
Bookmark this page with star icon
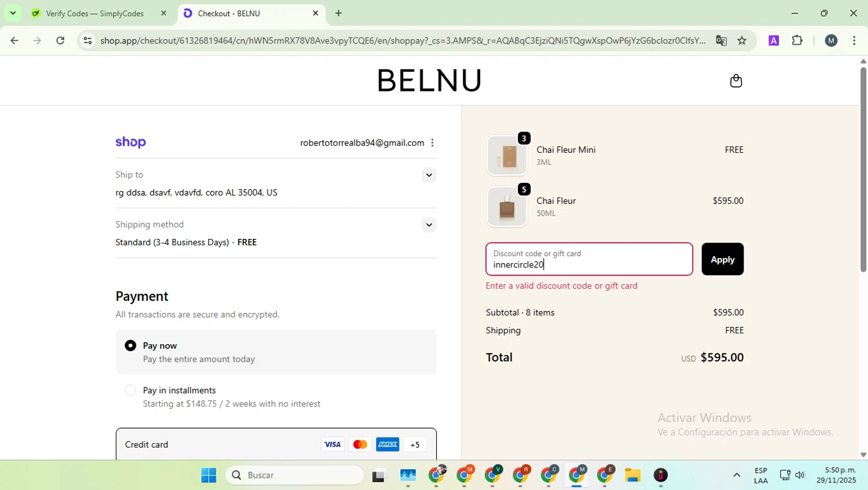[742, 40]
